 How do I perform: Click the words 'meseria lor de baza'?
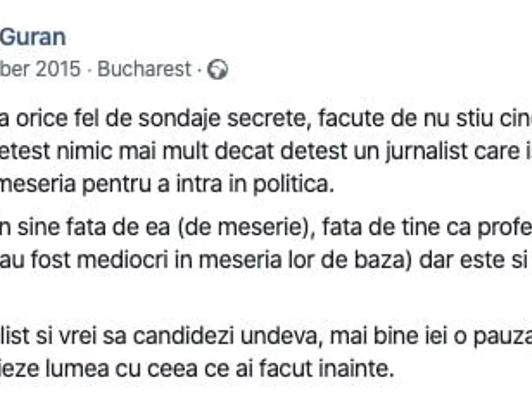tap(301, 261)
